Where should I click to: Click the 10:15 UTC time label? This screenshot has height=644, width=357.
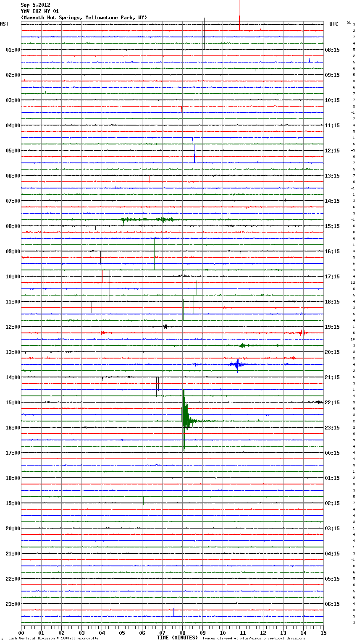[332, 100]
